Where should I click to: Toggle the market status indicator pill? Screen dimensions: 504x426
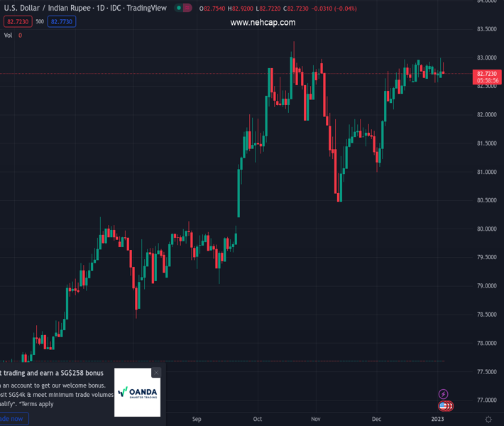[x=183, y=8]
